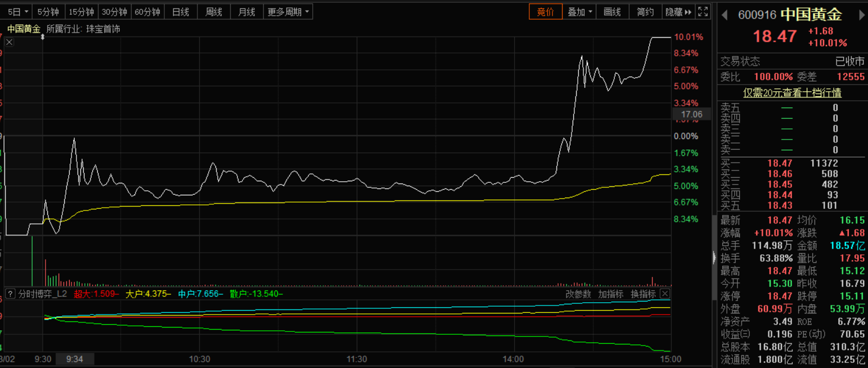868x368 pixels.
Task: Switch to 日线 daily chart
Action: click(180, 12)
